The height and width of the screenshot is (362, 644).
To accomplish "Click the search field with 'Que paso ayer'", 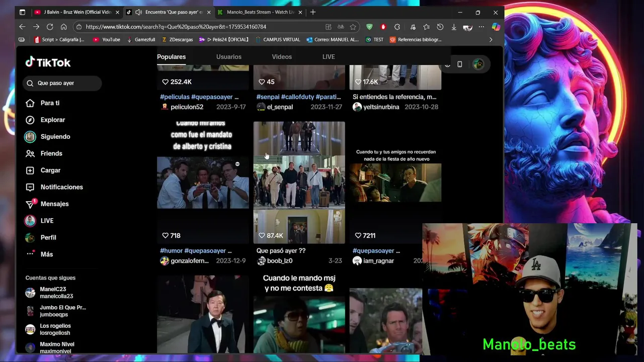I will pyautogui.click(x=62, y=83).
